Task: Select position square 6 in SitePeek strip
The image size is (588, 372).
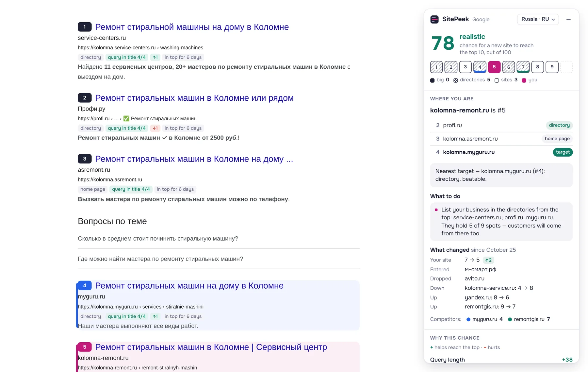Action: (x=509, y=67)
